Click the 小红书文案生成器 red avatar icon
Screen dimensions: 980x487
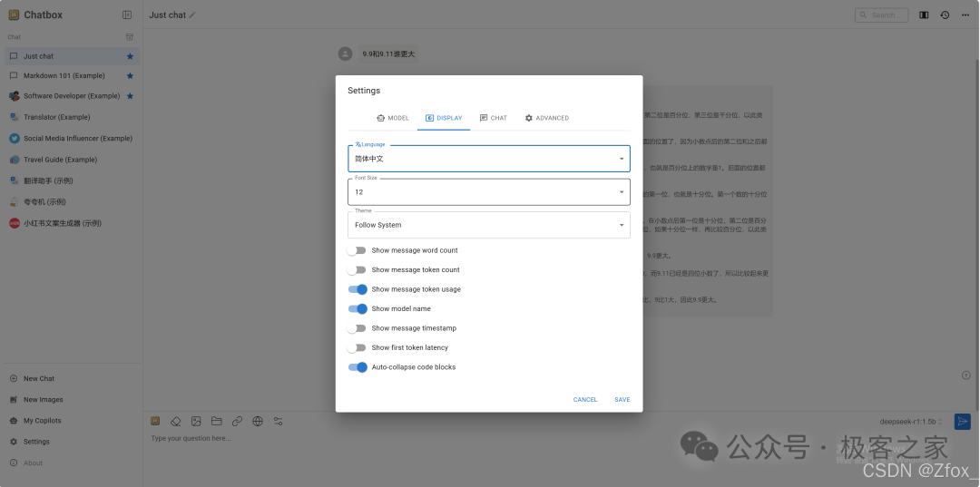pos(14,223)
